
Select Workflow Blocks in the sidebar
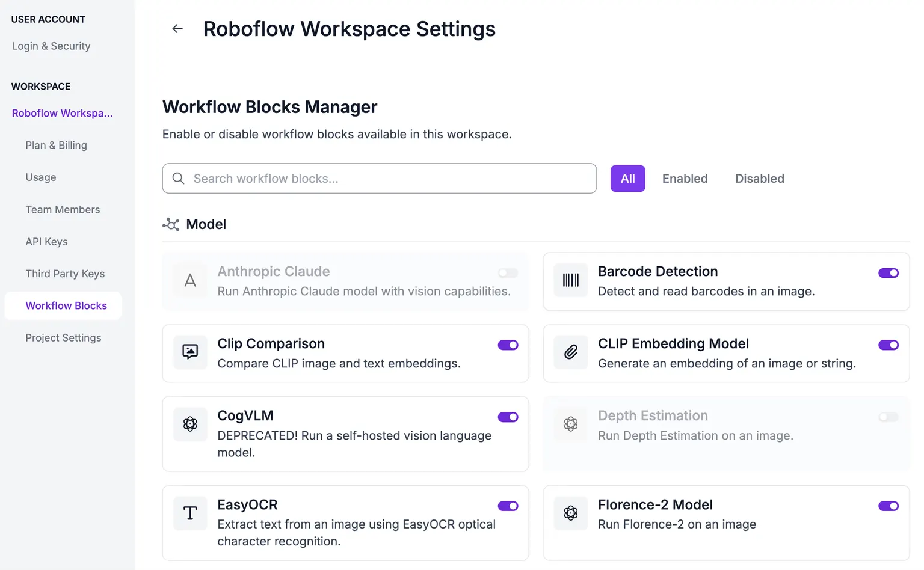tap(63, 306)
